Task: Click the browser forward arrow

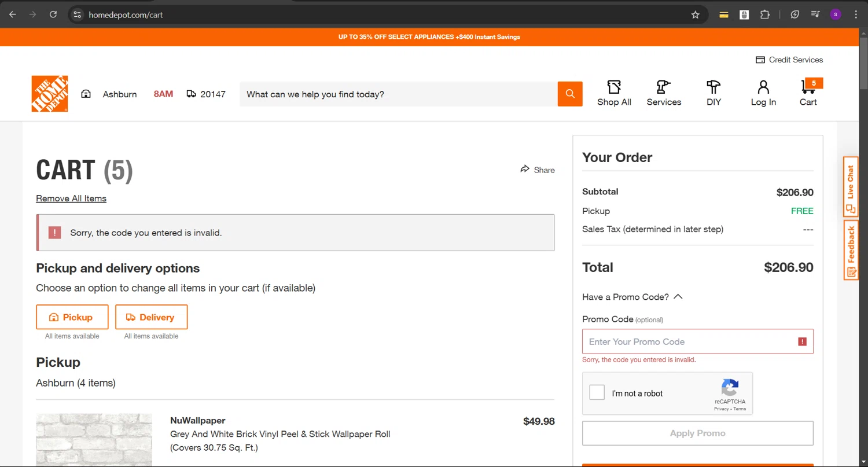Action: click(x=33, y=14)
